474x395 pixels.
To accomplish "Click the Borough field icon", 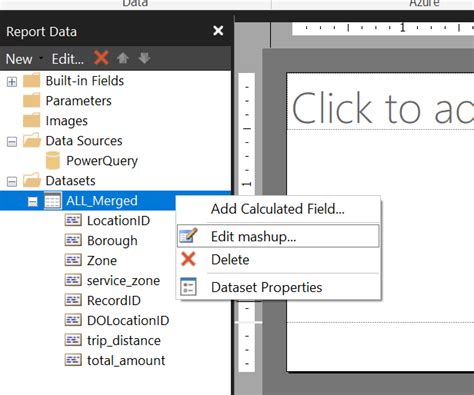I will 73,240.
